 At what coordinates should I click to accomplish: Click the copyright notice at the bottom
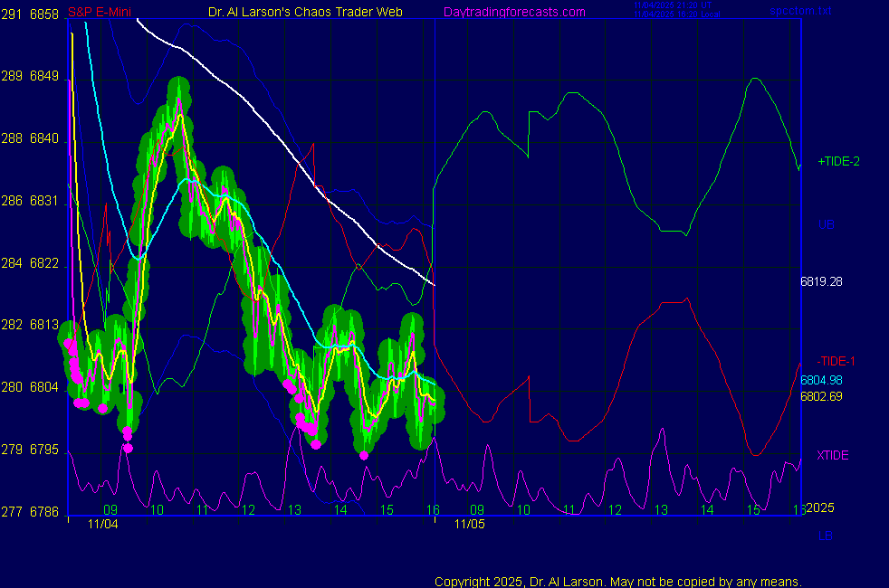point(617,581)
